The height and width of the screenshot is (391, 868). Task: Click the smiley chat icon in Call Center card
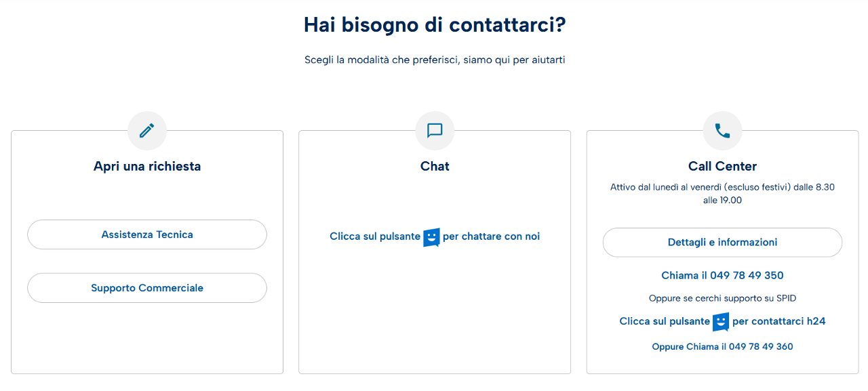tap(721, 322)
